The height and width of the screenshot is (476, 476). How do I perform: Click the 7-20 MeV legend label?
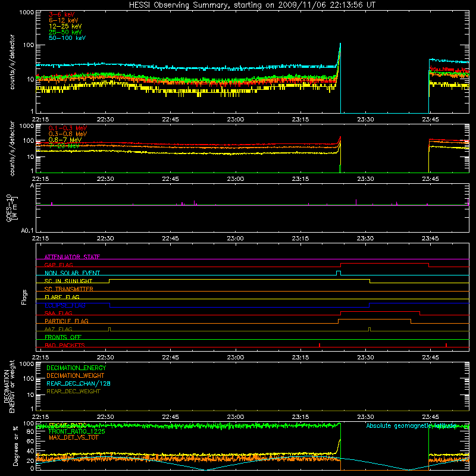[64, 146]
